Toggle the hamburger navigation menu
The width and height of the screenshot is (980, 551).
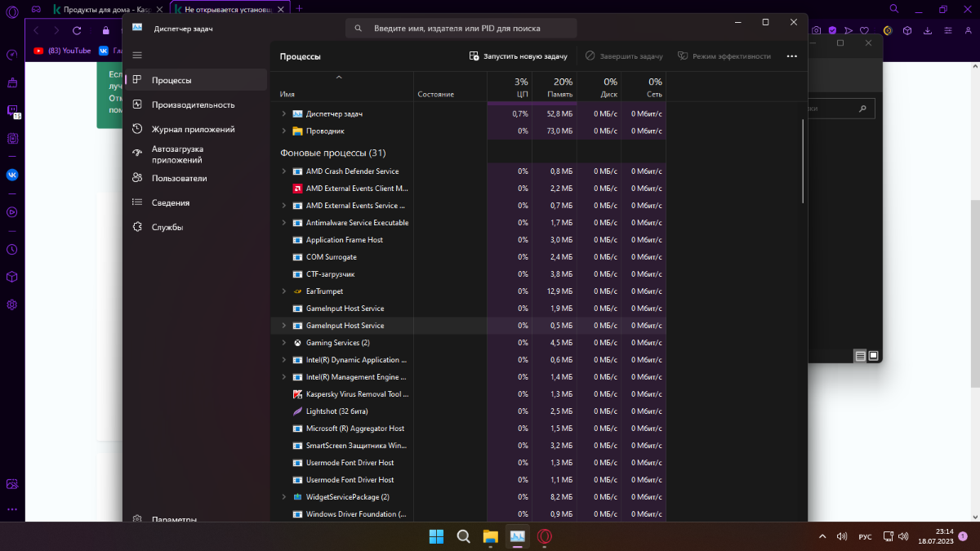(x=137, y=55)
